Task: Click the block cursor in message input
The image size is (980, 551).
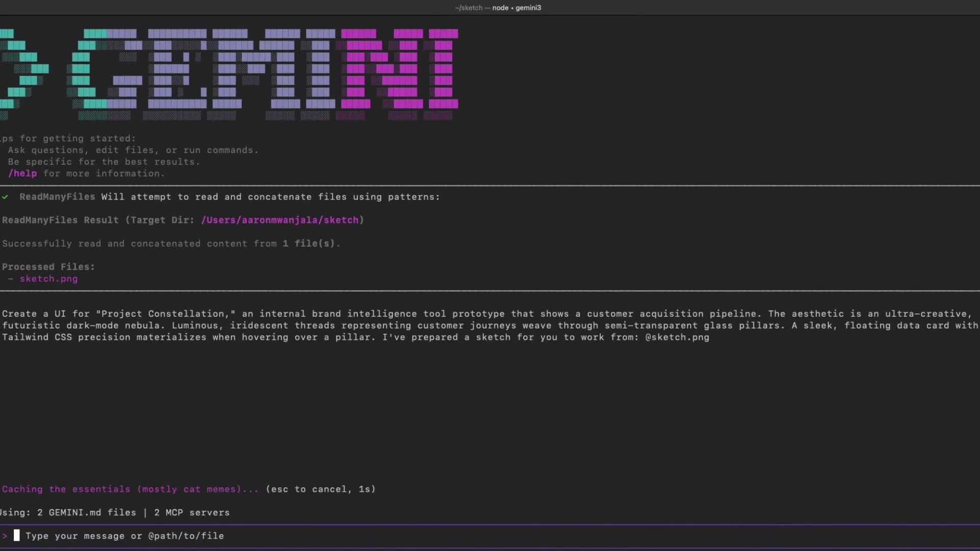Action: tap(17, 535)
